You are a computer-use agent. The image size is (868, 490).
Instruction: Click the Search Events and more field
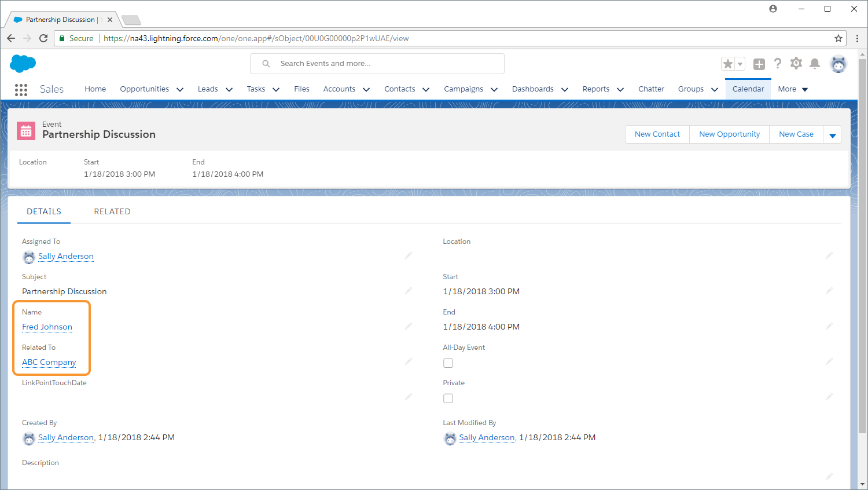(377, 64)
